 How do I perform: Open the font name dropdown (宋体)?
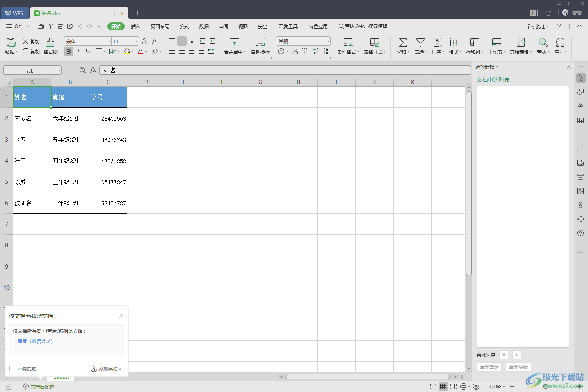coord(109,42)
